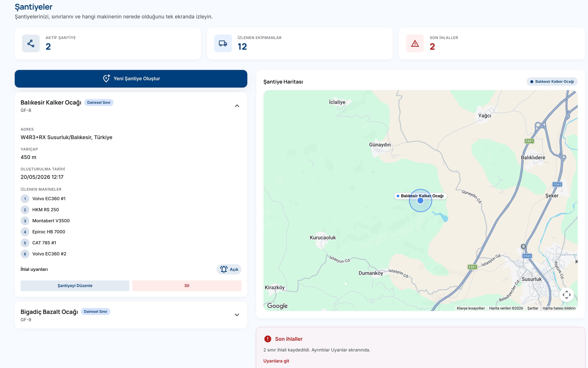Click the blue site marker on map
This screenshot has height=368, width=588.
(420, 201)
